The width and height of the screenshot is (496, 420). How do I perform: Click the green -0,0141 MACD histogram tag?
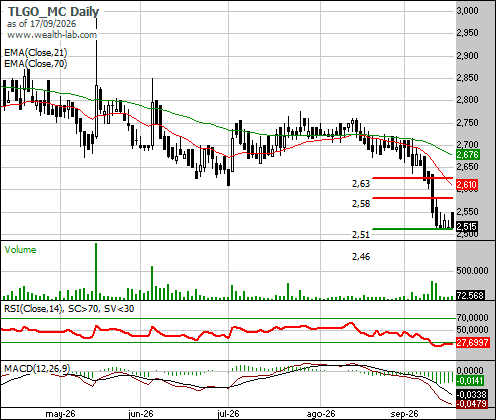(x=470, y=380)
